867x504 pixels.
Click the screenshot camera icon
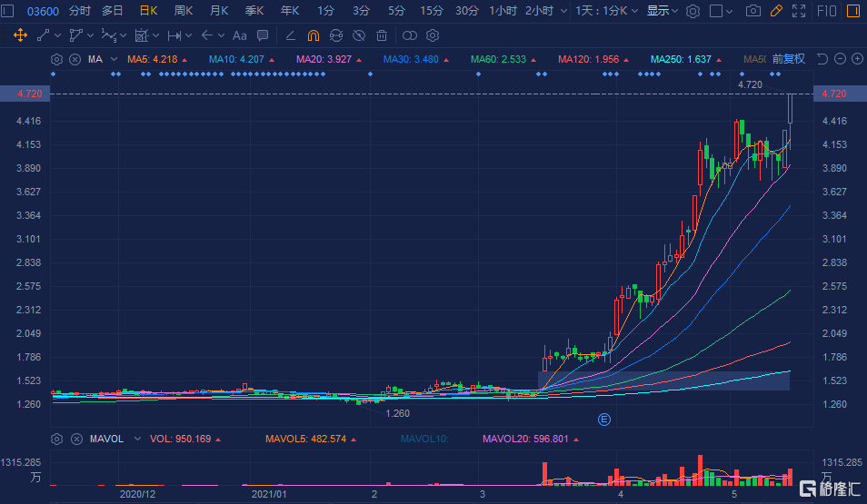(752, 11)
